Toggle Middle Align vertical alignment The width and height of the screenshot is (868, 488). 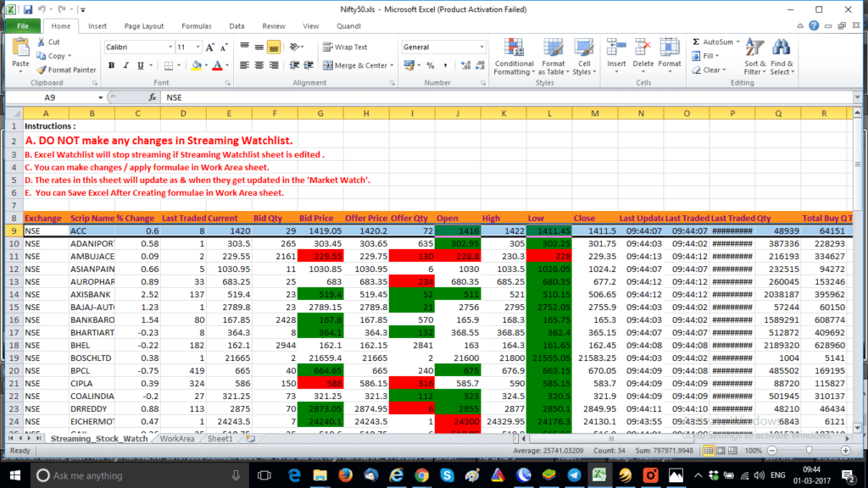tap(259, 47)
